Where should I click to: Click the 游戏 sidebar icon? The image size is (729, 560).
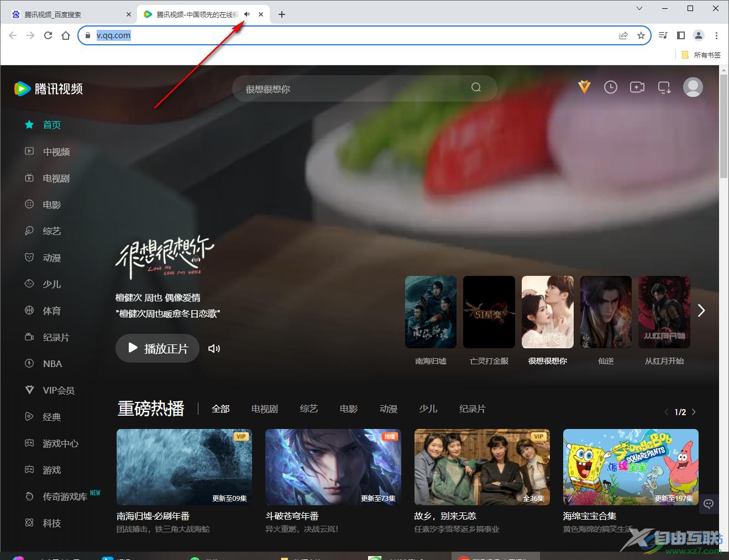29,469
